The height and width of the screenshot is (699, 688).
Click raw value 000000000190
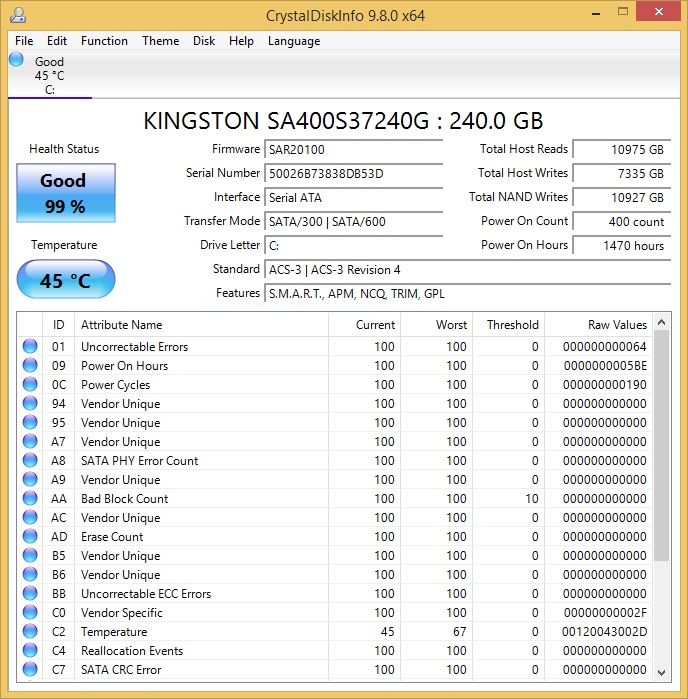(604, 385)
